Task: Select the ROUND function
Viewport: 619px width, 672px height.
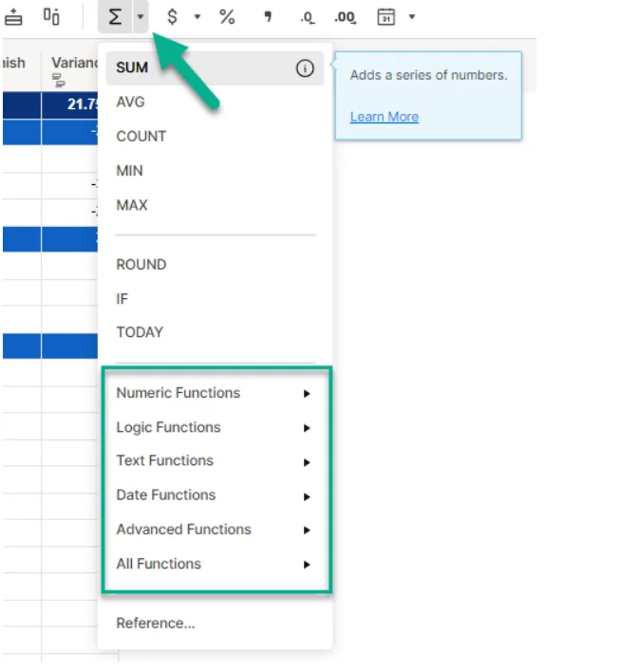Action: (x=215, y=265)
